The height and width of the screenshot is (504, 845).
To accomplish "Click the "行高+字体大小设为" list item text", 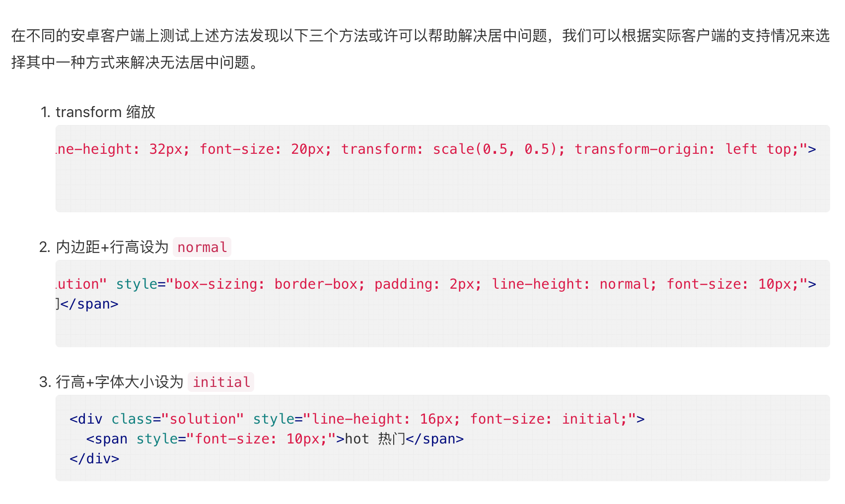I will pyautogui.click(x=120, y=382).
